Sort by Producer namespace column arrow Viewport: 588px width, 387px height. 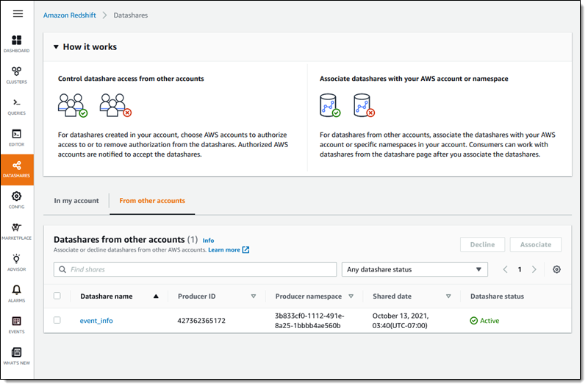[x=351, y=297]
